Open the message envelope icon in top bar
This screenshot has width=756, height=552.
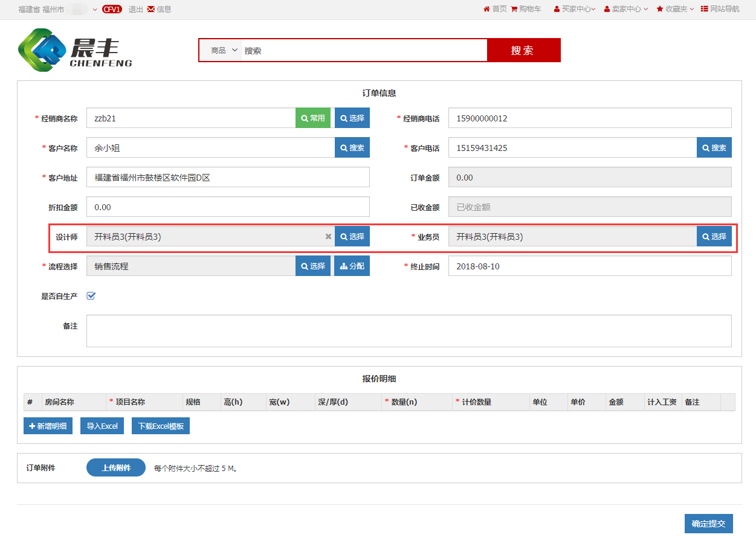pyautogui.click(x=150, y=9)
